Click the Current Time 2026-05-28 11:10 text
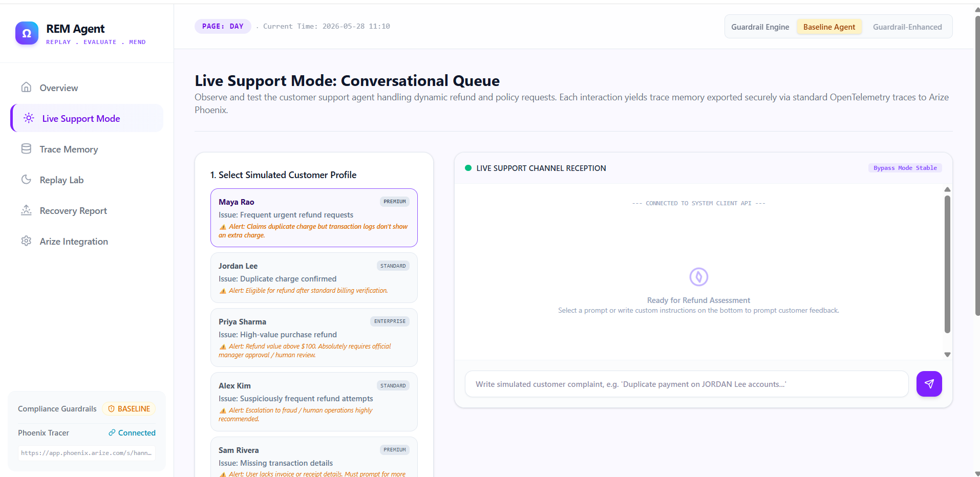The width and height of the screenshot is (980, 477). [327, 26]
